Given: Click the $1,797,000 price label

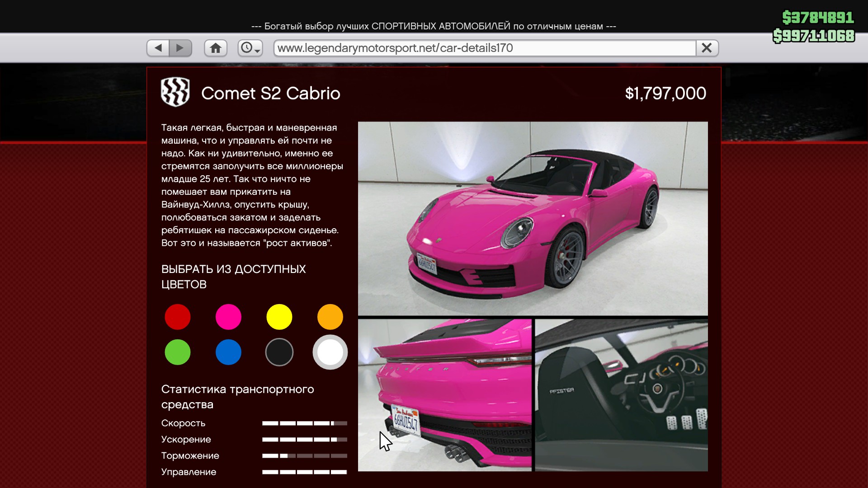Looking at the screenshot, I should click(x=665, y=94).
